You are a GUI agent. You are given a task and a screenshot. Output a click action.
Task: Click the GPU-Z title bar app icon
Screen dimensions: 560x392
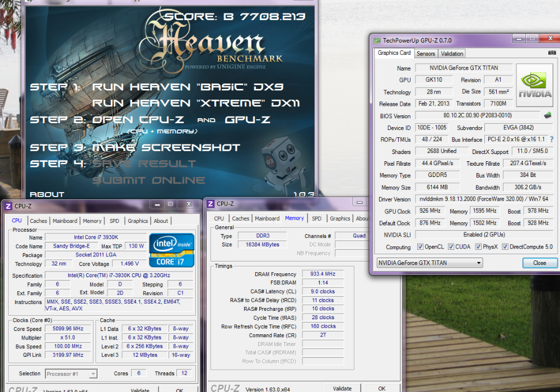(377, 41)
